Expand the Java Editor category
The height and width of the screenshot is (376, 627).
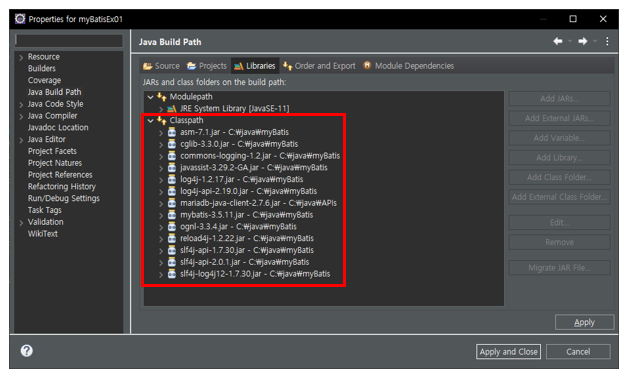[x=21, y=140]
